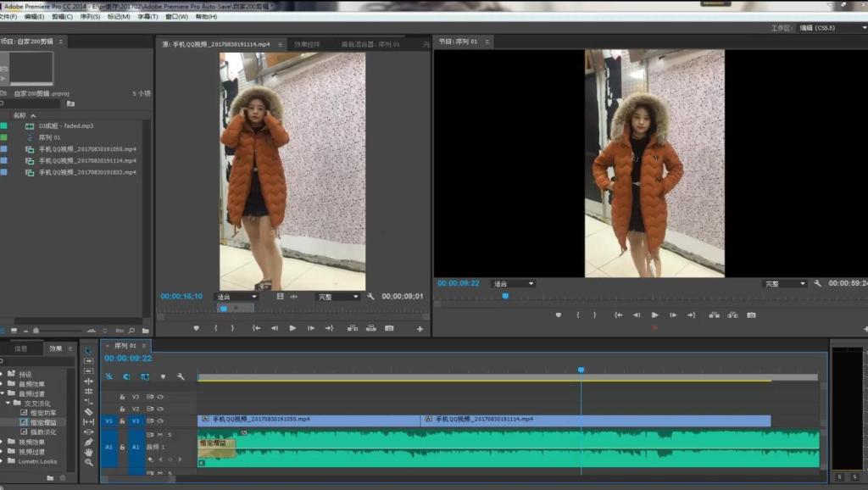Screen dimensions: 868x490
Task: Solo audio track A1 with S button
Action: 170,435
